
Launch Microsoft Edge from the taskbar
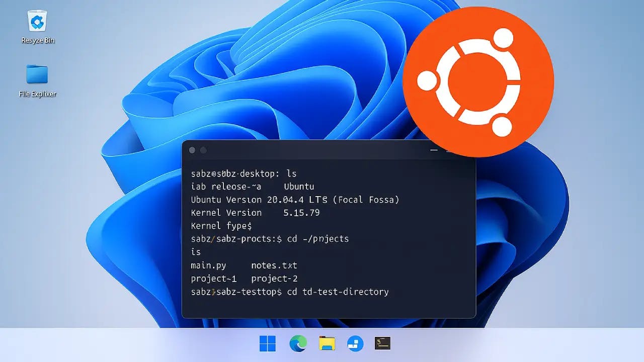[x=298, y=344]
